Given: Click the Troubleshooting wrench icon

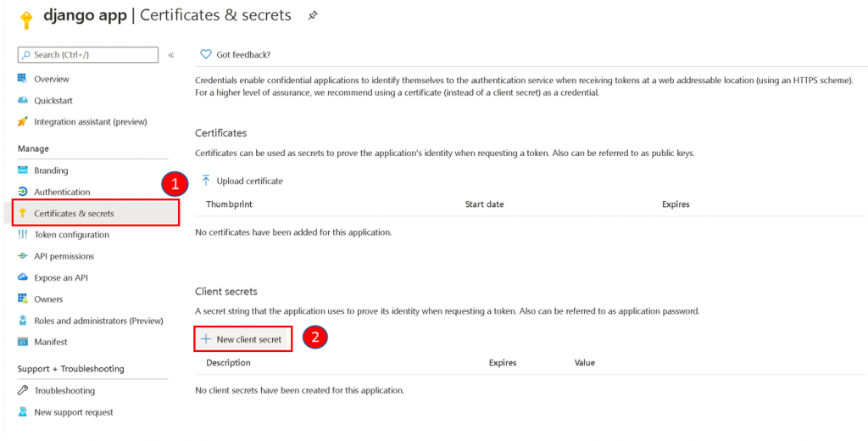Looking at the screenshot, I should point(23,391).
